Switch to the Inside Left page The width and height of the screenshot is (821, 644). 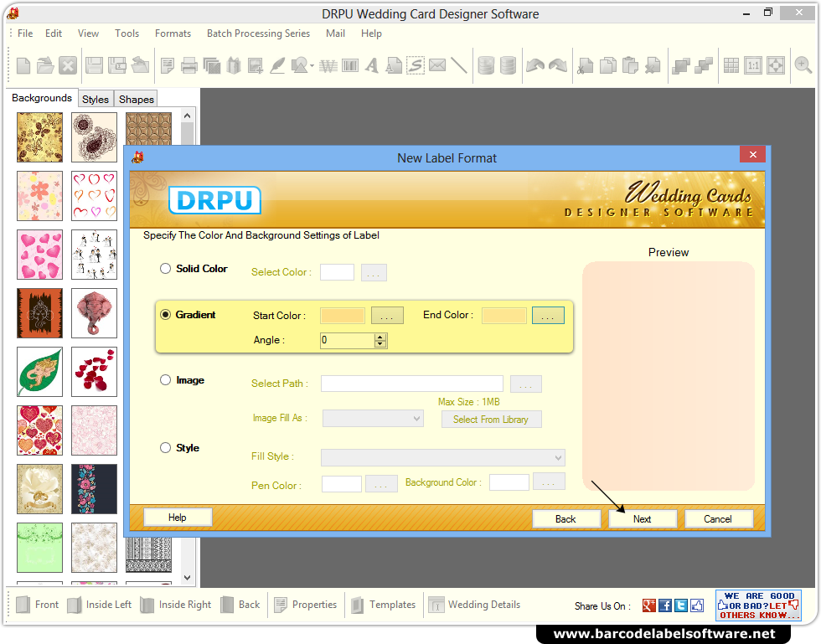point(100,605)
